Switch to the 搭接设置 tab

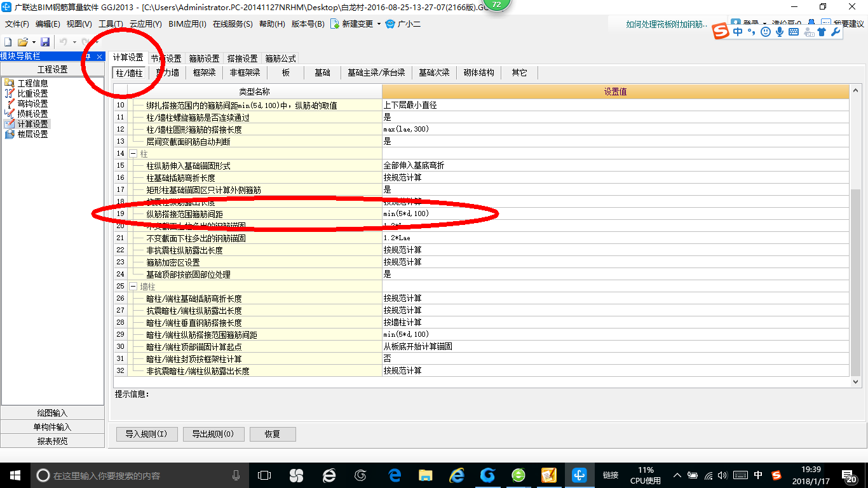point(242,58)
